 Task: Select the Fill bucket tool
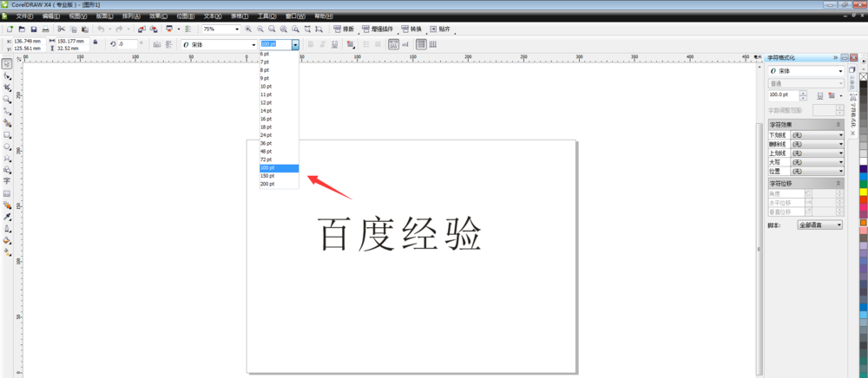click(7, 240)
